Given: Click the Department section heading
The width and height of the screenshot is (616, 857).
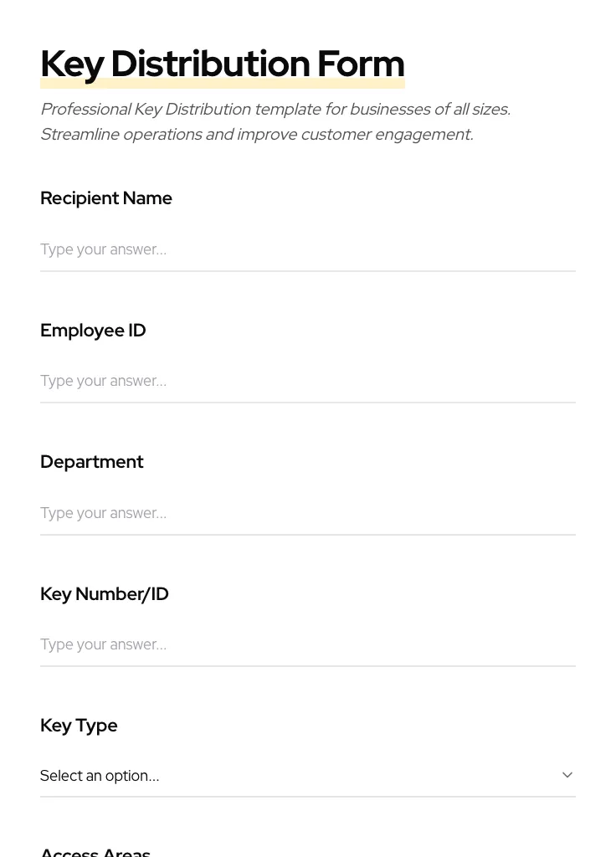Looking at the screenshot, I should tap(92, 462).
